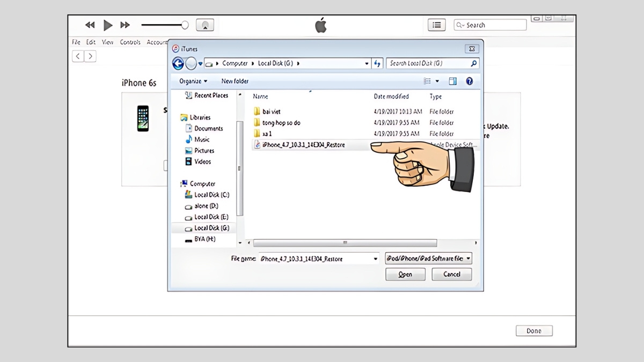Sort by the Type column header
Viewport: 644px width, 362px height.
pos(436,97)
